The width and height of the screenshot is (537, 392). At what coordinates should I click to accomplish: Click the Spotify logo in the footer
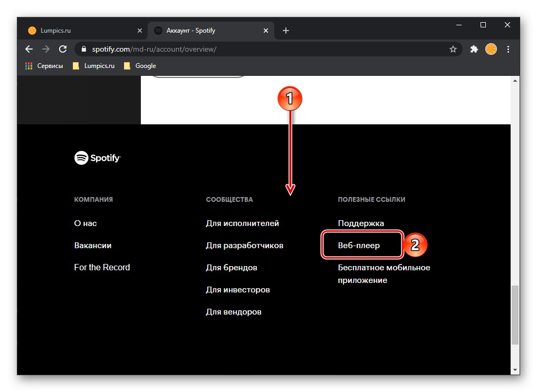click(98, 158)
